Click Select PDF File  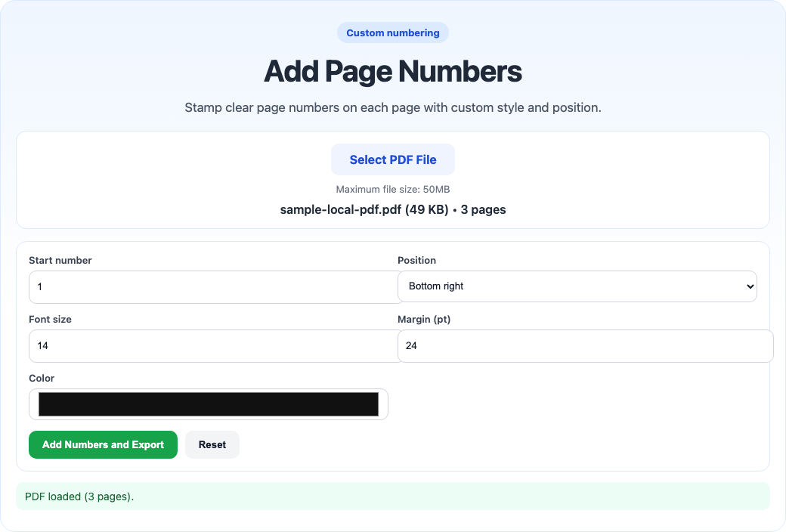click(392, 159)
